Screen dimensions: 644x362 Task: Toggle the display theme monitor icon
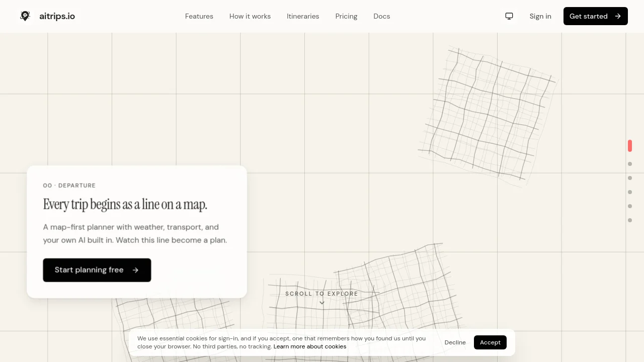click(x=509, y=16)
